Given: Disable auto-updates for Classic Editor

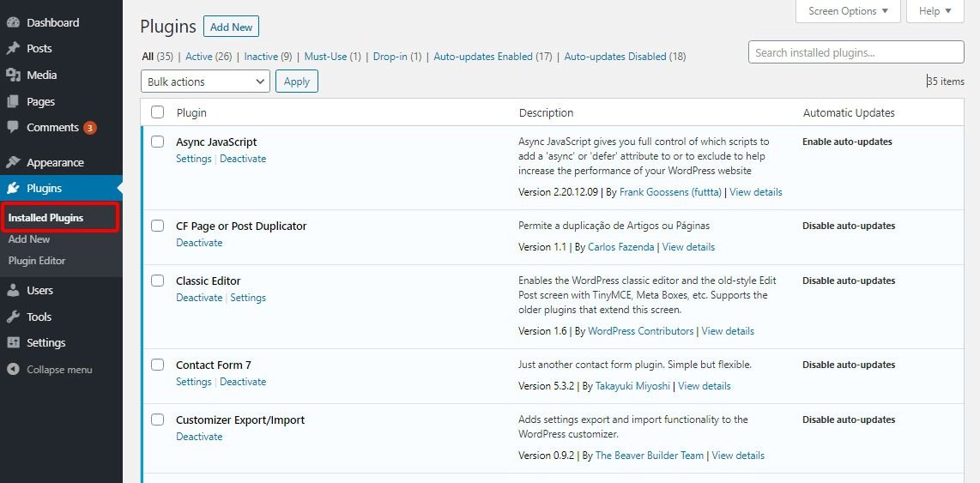Looking at the screenshot, I should (x=849, y=281).
